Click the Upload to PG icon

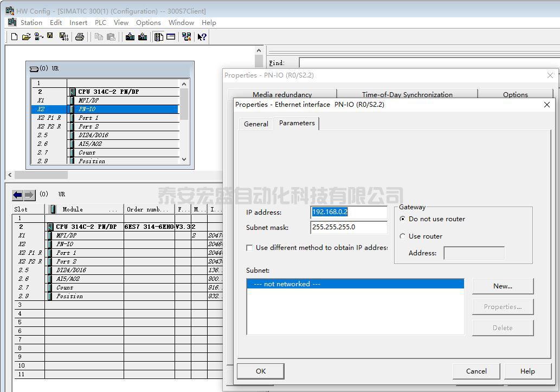[x=143, y=37]
